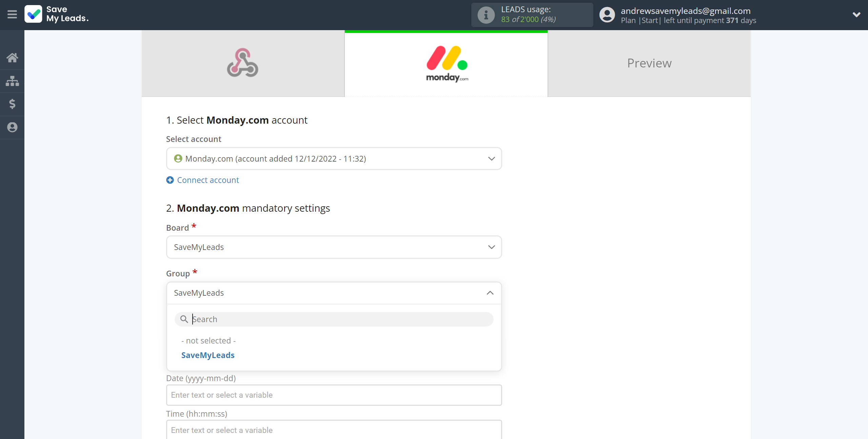Click the Preview tab

tap(649, 63)
